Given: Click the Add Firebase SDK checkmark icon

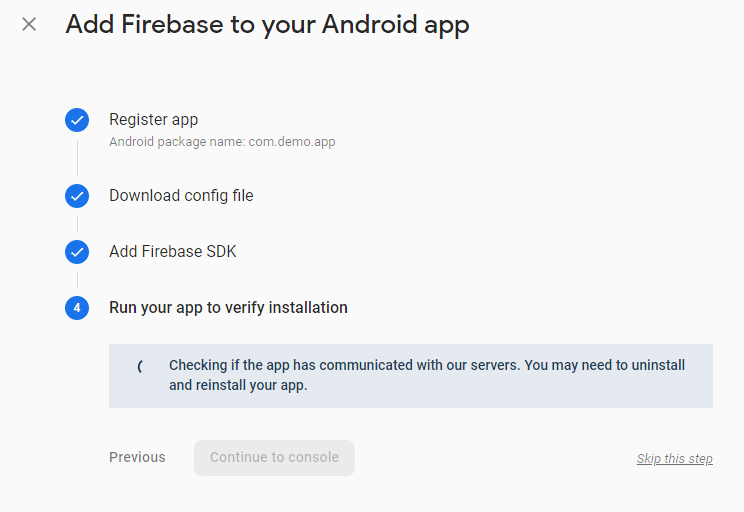Looking at the screenshot, I should click(x=77, y=252).
